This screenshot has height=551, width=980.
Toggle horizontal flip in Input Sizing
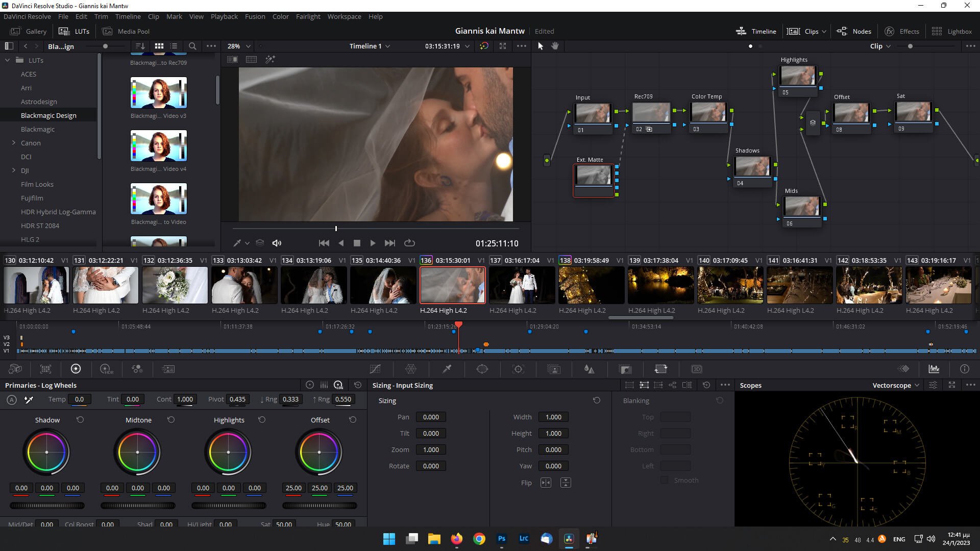tap(546, 482)
